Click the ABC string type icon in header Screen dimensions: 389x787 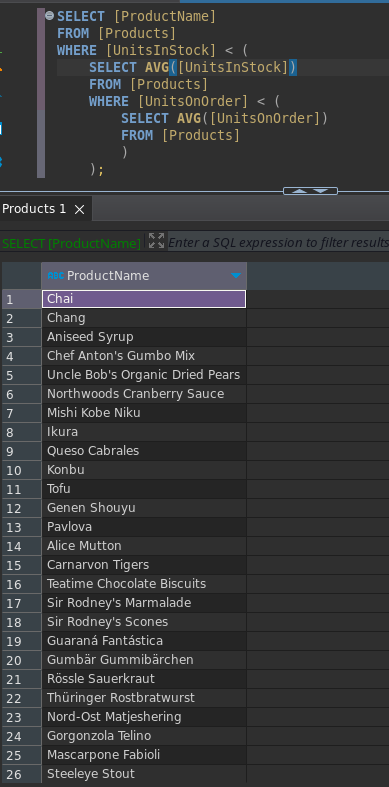tap(56, 276)
